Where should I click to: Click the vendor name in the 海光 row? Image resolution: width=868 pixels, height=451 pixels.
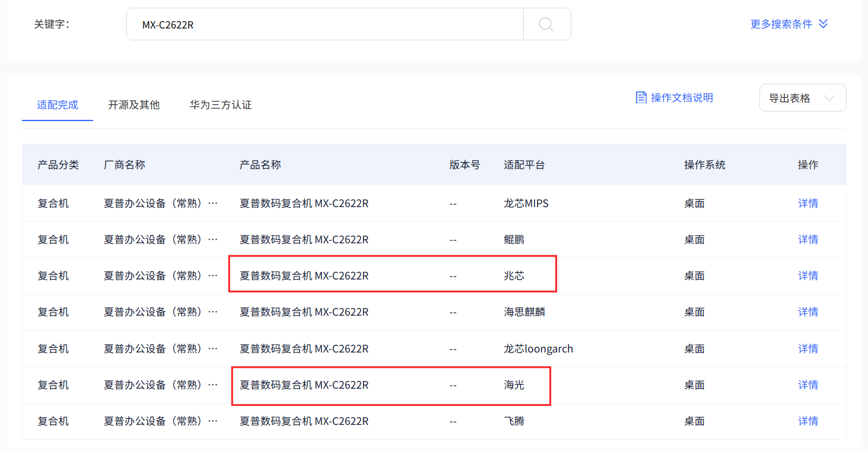[x=161, y=385]
